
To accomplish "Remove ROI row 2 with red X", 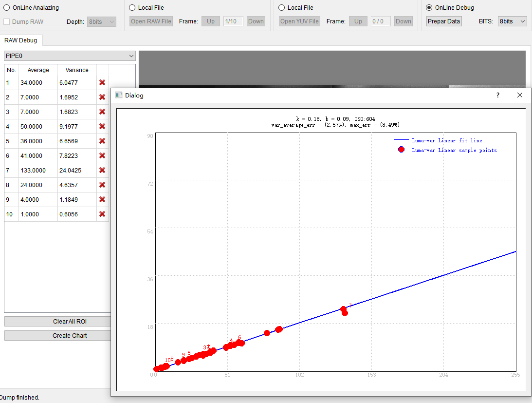I will click(x=102, y=97).
